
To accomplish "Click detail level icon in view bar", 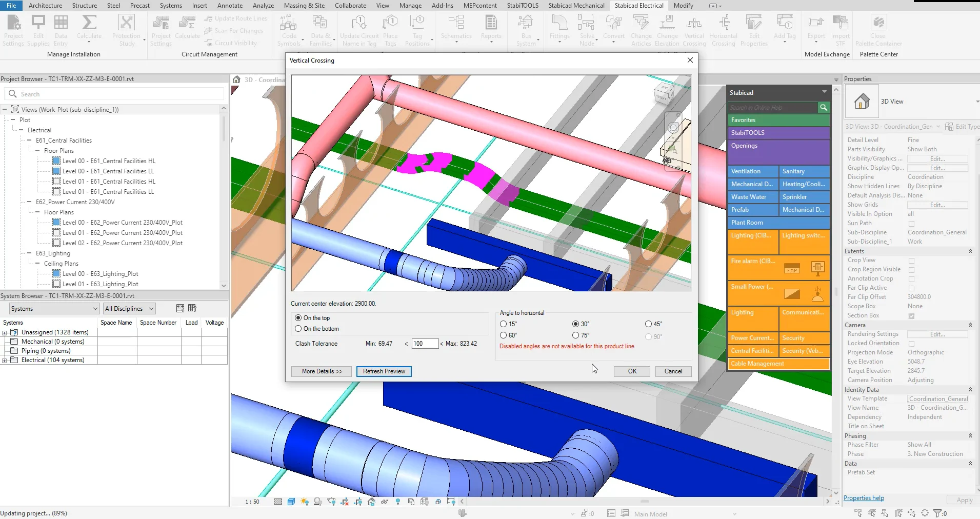I will point(278,502).
